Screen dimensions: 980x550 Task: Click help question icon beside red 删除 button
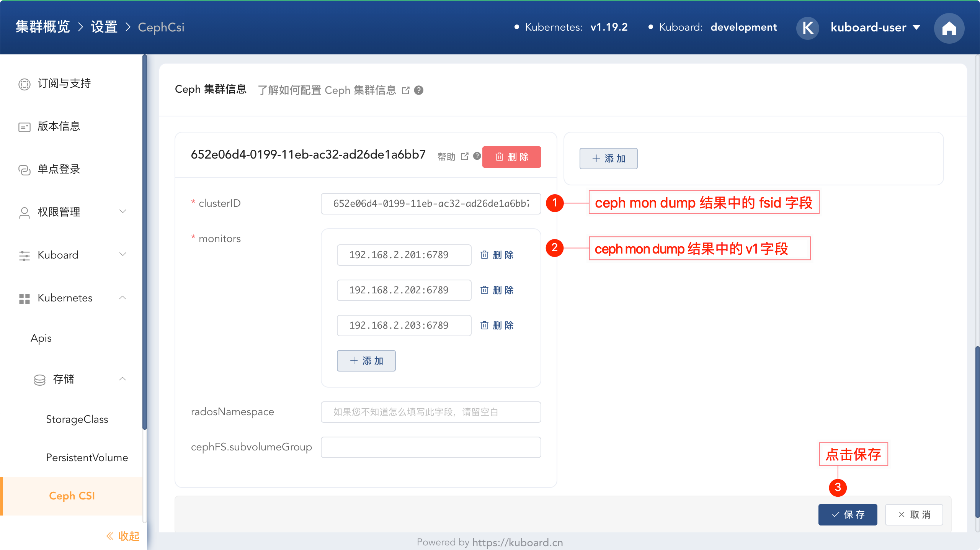pyautogui.click(x=477, y=156)
